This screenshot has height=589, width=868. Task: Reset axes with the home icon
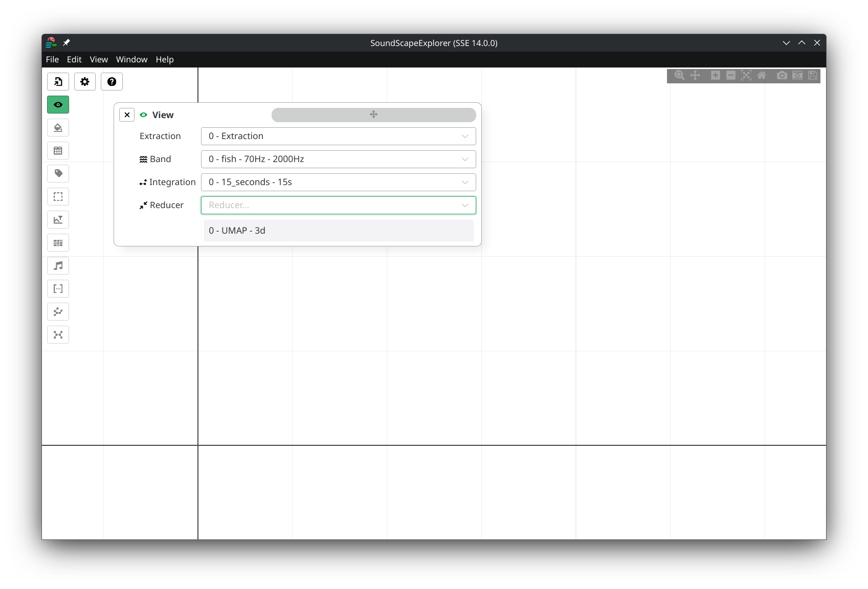tap(762, 76)
